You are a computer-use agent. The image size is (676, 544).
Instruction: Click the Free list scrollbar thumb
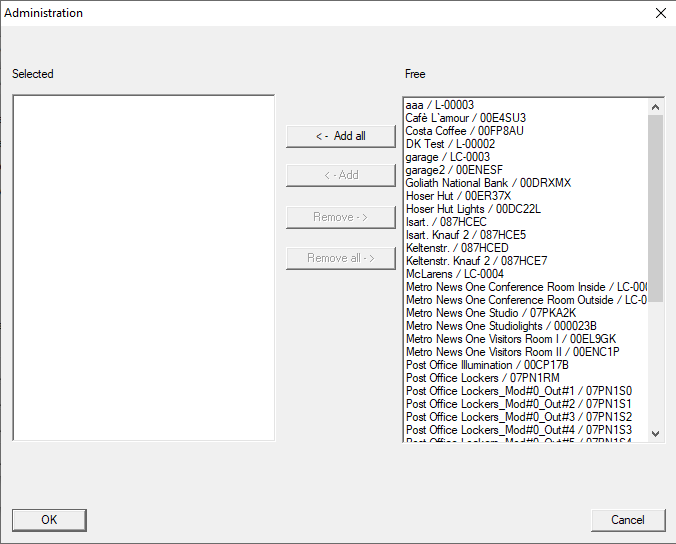(656, 200)
